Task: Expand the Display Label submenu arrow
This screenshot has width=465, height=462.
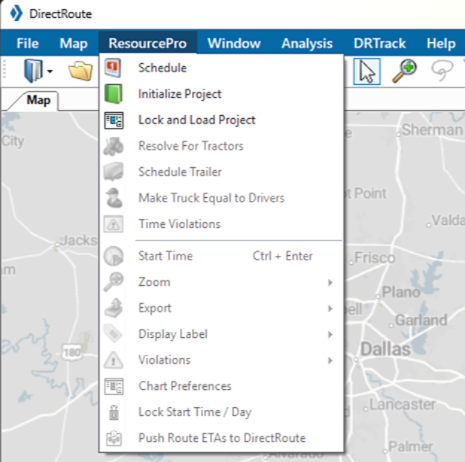Action: [330, 334]
